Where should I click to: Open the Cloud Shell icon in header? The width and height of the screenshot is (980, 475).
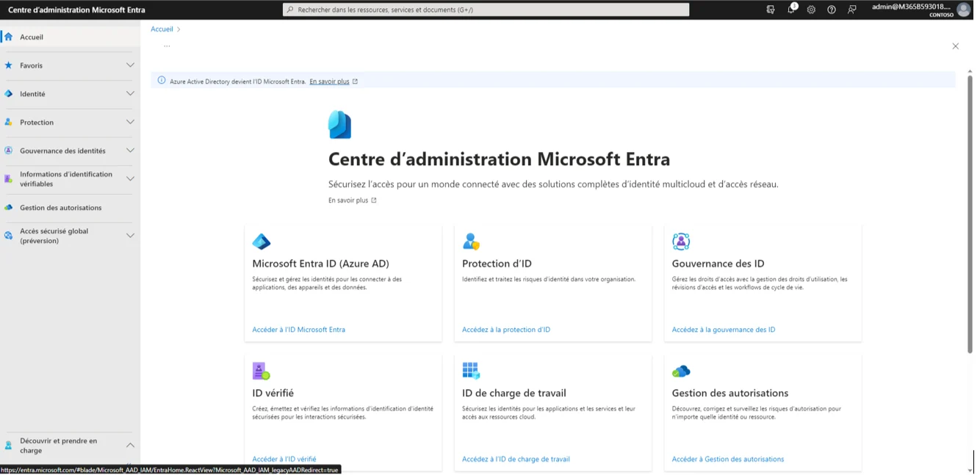pyautogui.click(x=770, y=10)
